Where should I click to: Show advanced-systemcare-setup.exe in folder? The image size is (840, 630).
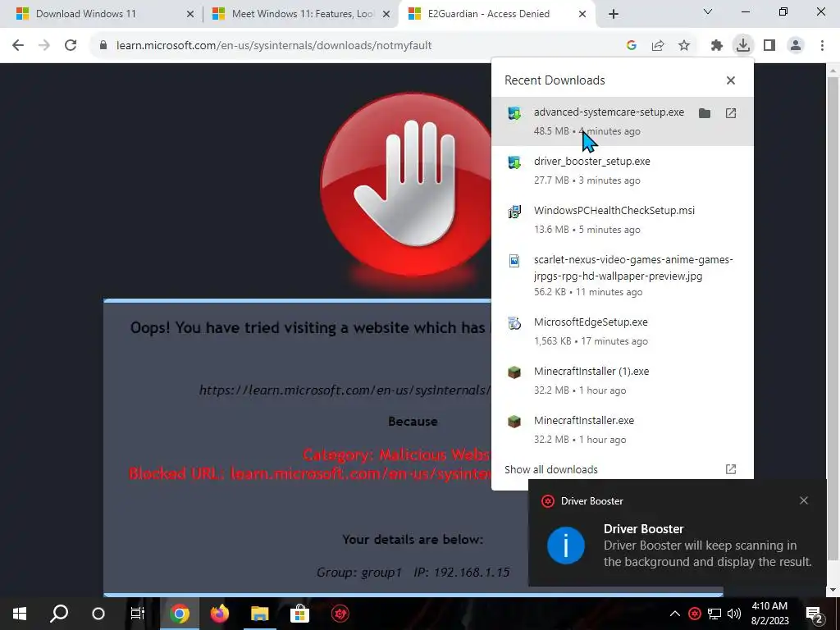pos(705,113)
